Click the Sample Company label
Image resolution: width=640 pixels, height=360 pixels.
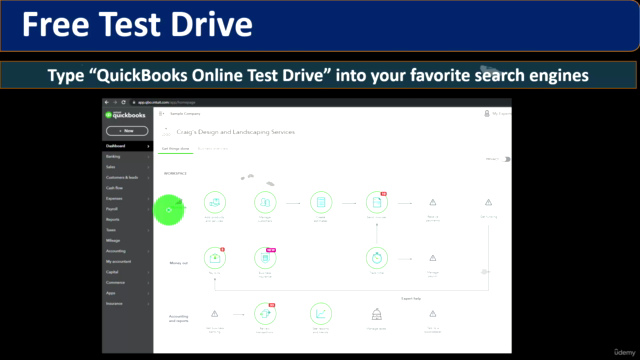[x=185, y=113]
